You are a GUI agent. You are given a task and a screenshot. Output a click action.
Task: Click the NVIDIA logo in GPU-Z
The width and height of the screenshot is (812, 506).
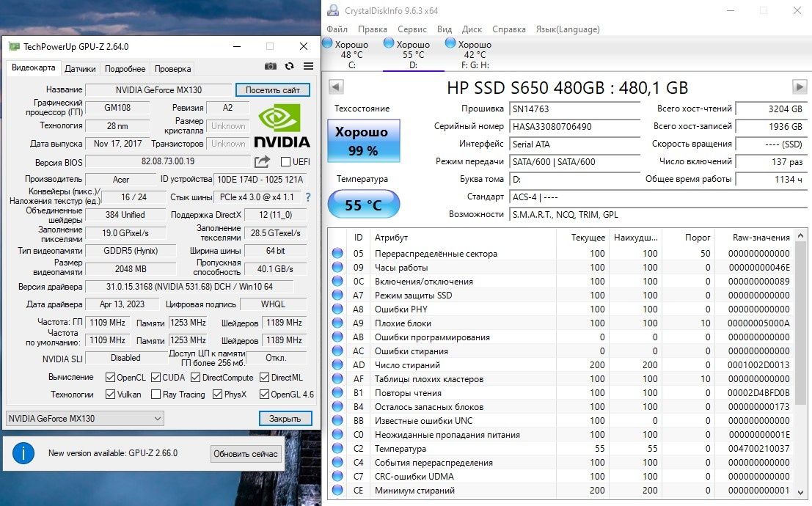coord(282,125)
